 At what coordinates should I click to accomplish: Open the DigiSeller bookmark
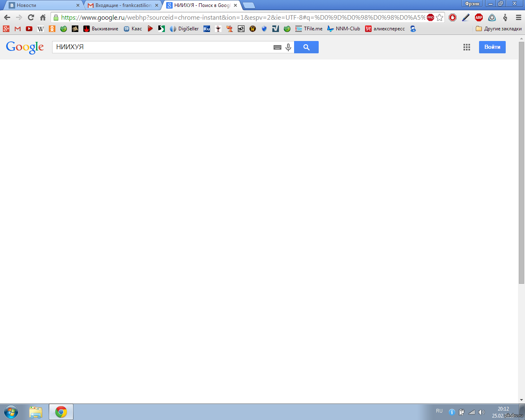(x=184, y=29)
